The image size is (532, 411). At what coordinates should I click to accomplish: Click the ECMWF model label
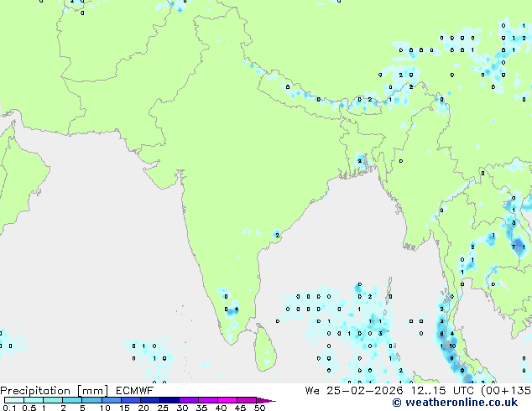tap(135, 391)
